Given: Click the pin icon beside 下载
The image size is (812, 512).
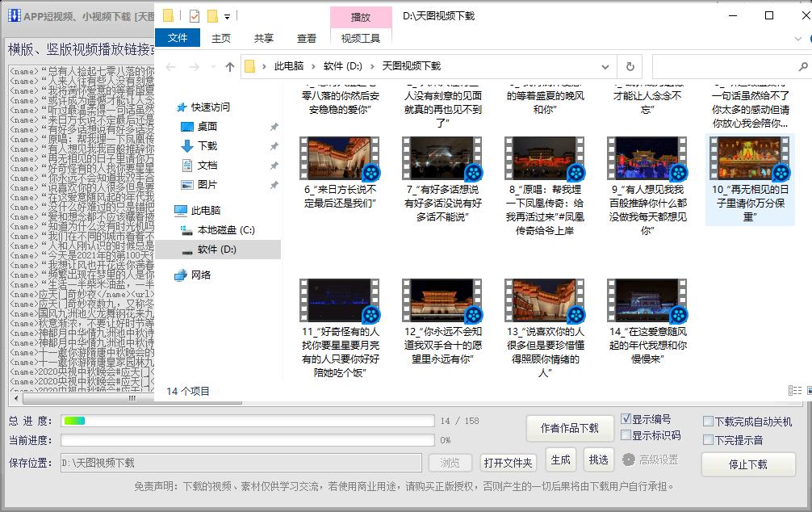Looking at the screenshot, I should click(x=274, y=146).
